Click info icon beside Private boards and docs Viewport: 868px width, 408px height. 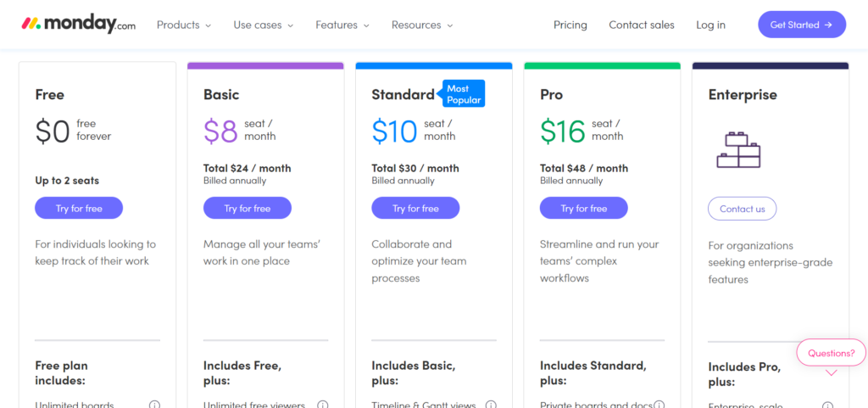click(659, 405)
